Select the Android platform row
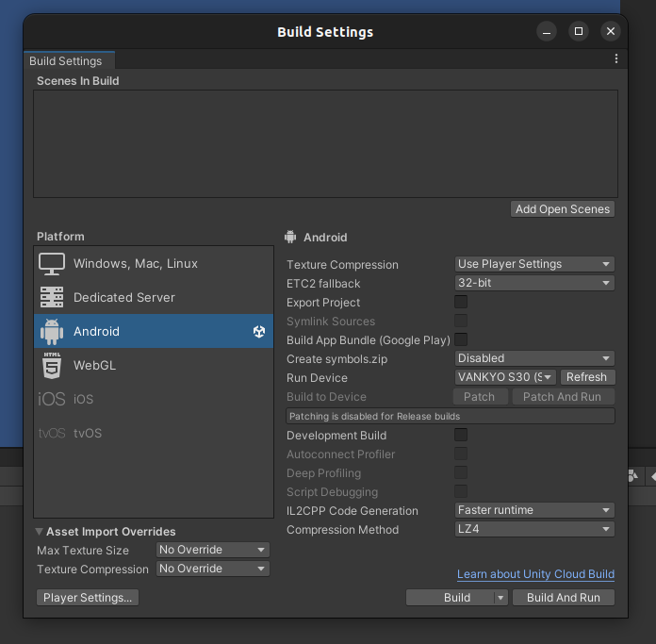 [x=154, y=331]
